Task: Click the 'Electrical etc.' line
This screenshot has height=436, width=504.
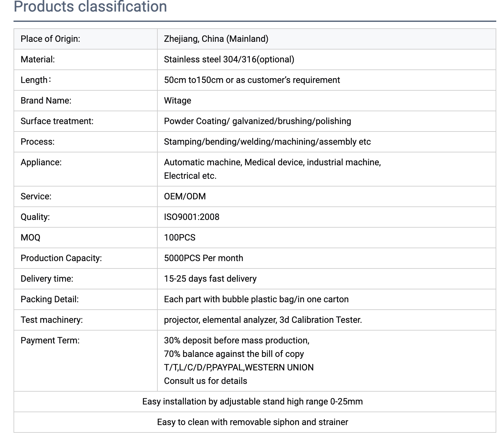Action: click(x=190, y=176)
